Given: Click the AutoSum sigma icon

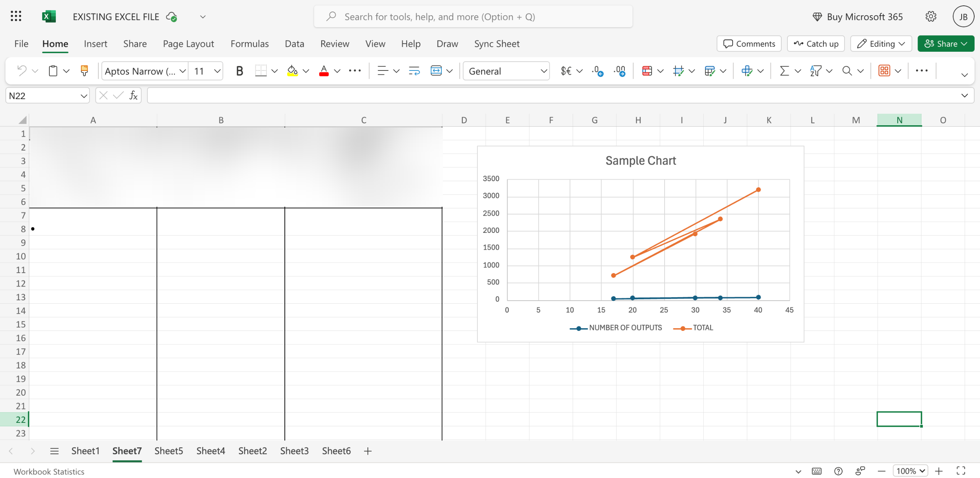Looking at the screenshot, I should tap(784, 71).
